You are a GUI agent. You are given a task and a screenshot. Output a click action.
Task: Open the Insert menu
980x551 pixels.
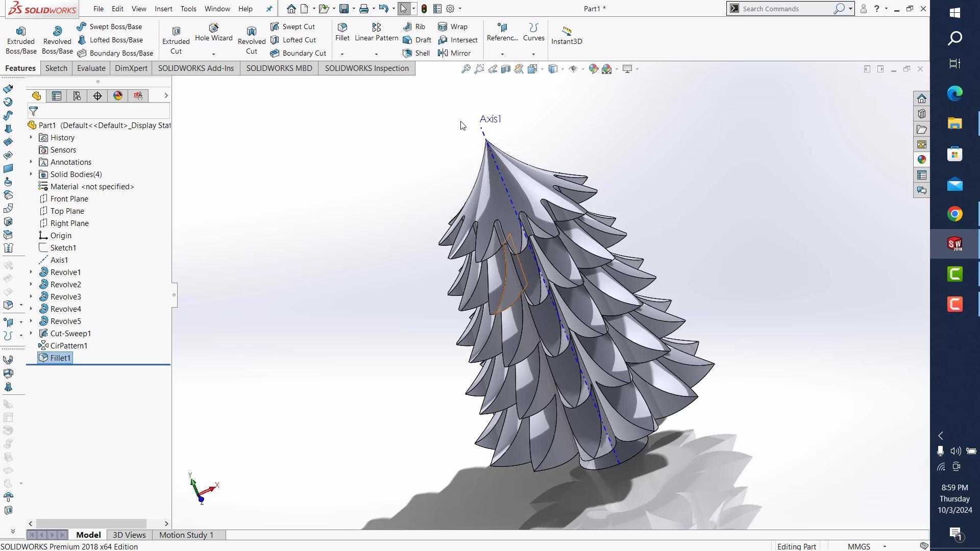[163, 9]
